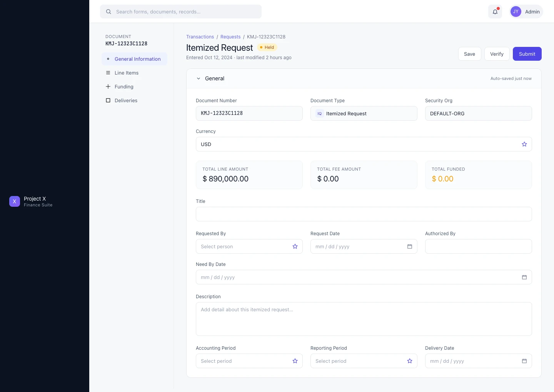Click the Reporting Period star icon
The width and height of the screenshot is (554, 392).
(x=410, y=361)
